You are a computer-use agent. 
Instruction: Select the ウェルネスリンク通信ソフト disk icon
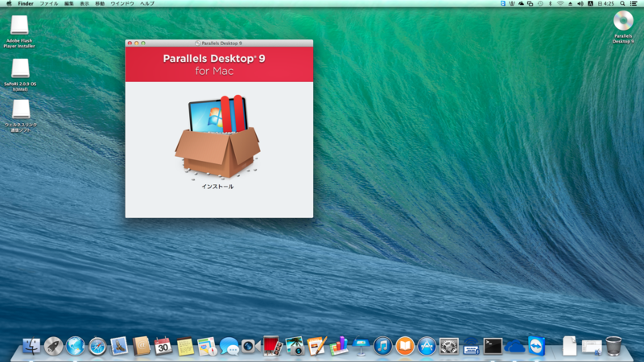pos(21,109)
